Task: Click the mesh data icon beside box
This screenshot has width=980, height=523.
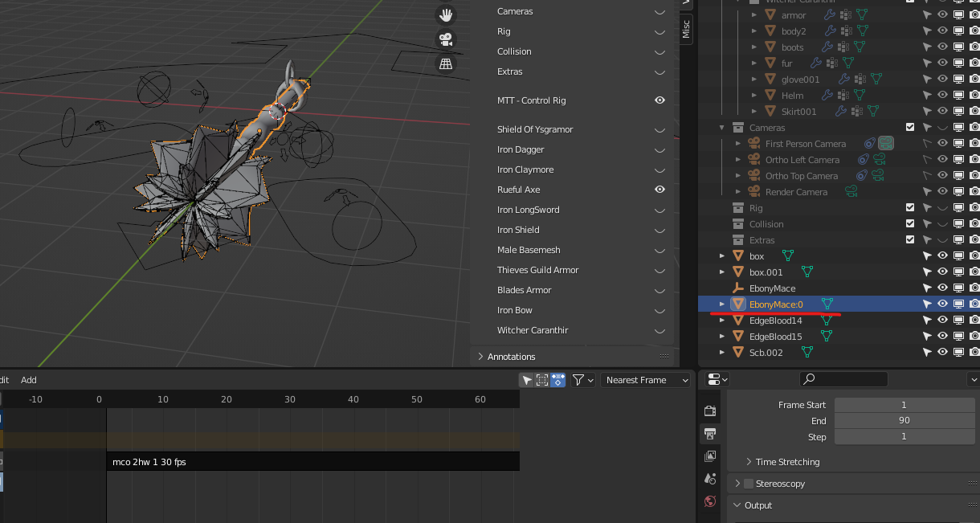Action: point(787,256)
